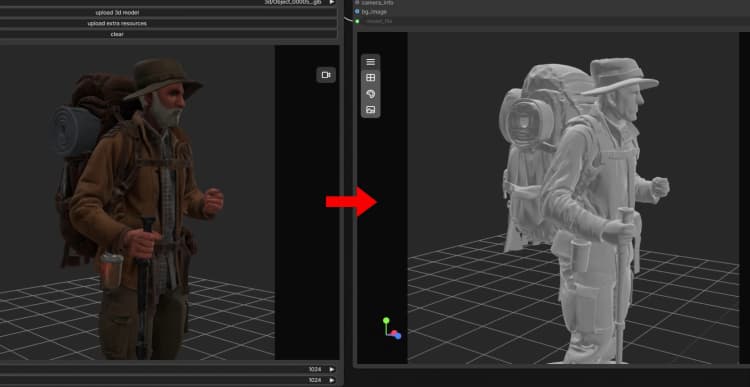
Task: Open the hamburger menu in right 3D viewer
Action: tap(370, 62)
